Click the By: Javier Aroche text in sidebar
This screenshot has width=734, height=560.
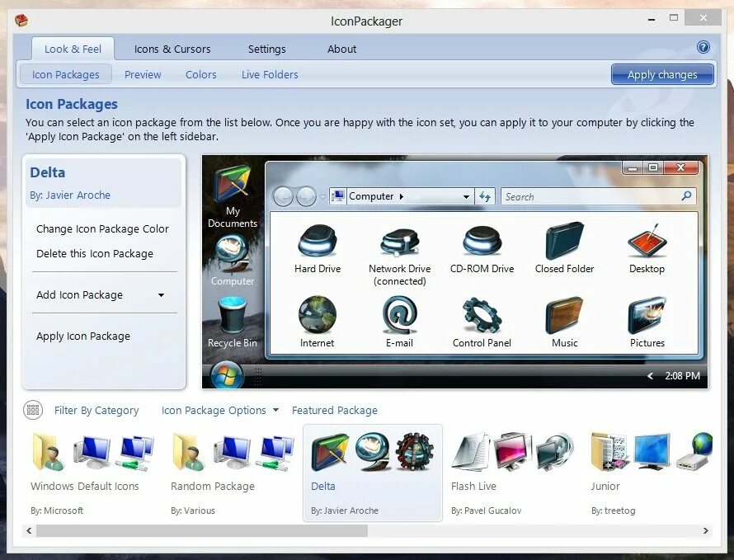[70, 195]
